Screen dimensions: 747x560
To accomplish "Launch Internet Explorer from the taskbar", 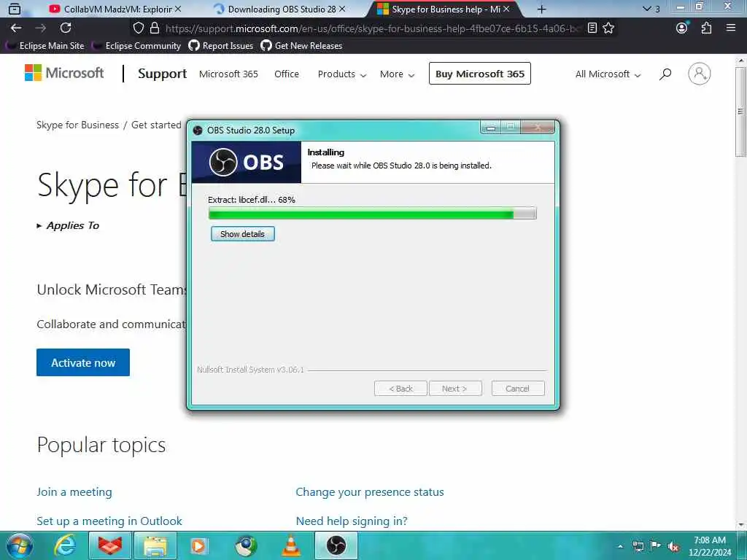I will tap(65, 545).
